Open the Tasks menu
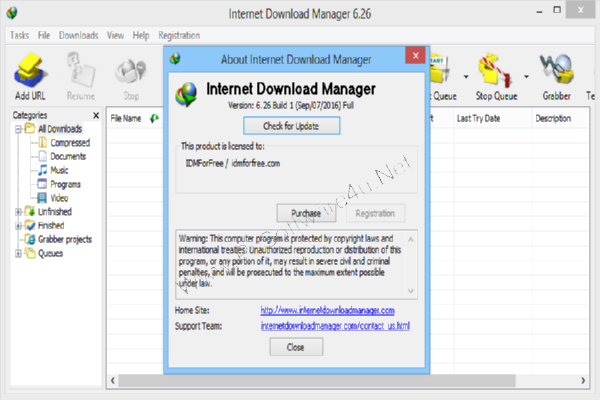The image size is (600, 400). click(19, 36)
